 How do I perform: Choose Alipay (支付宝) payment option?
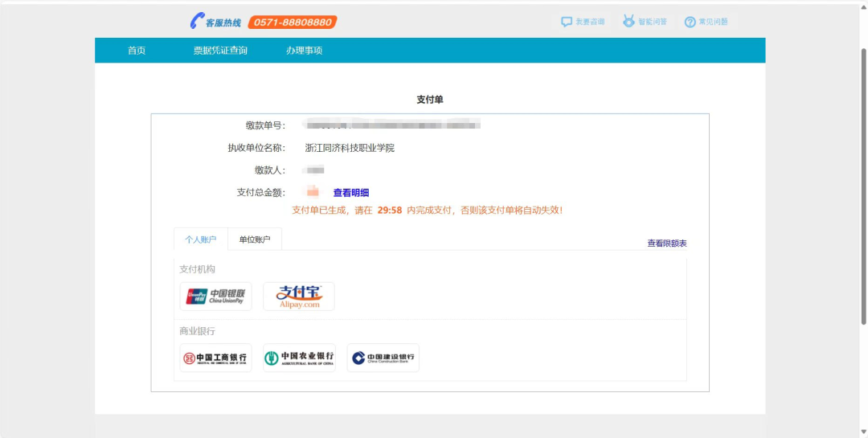tap(299, 297)
